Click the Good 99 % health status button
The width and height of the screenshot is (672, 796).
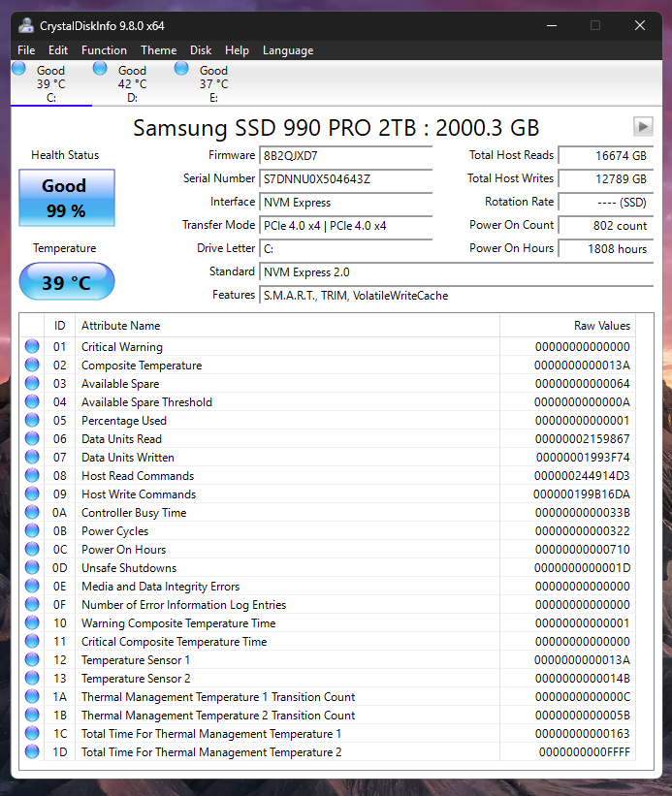tap(67, 198)
